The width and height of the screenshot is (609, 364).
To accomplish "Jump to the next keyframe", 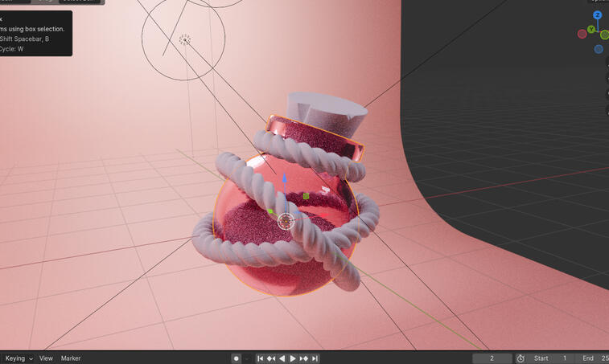I will 304,358.
